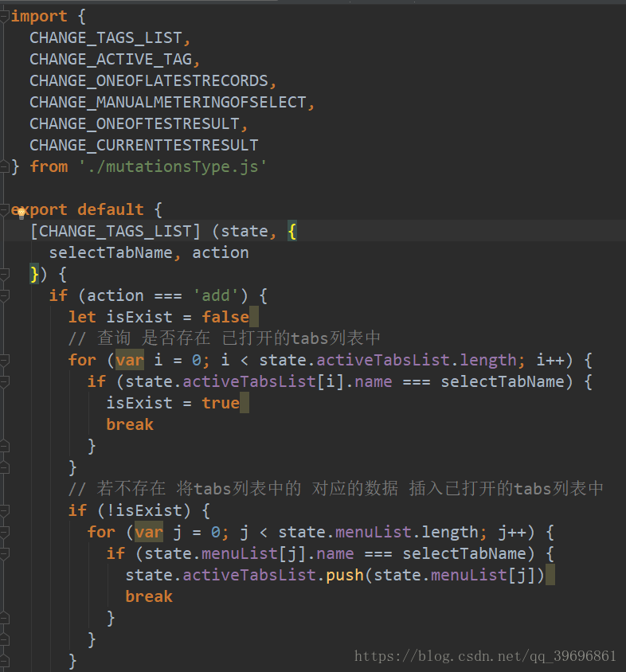626x672 pixels.
Task: Click the highlighted yellow closing brace
Action: (34, 274)
